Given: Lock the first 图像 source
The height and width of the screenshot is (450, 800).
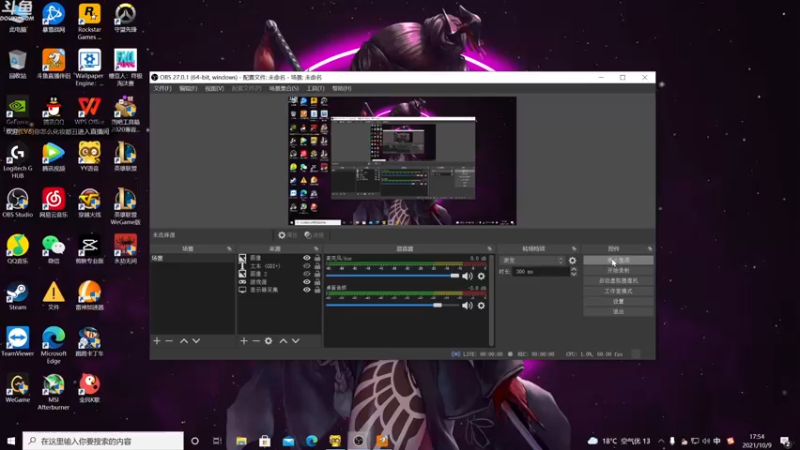Looking at the screenshot, I should tap(317, 258).
